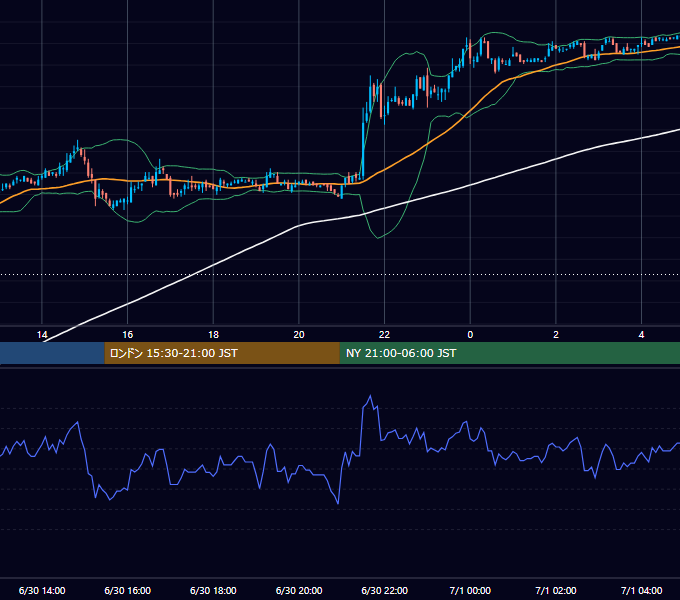Click the 20 hour label on time axis

(x=299, y=335)
